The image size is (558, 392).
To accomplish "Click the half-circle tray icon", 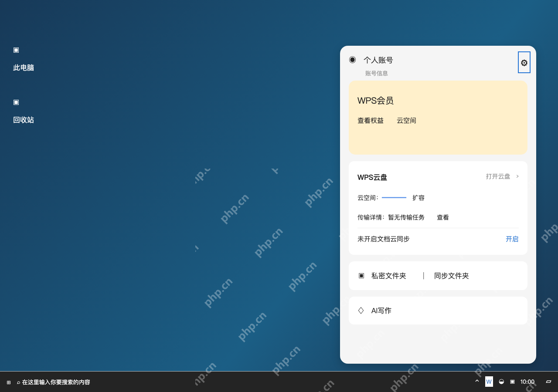I will click(501, 382).
